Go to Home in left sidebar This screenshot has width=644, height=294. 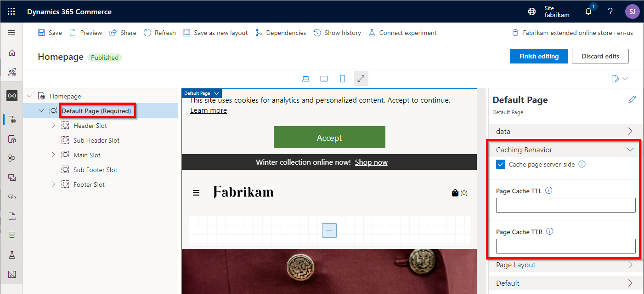point(12,53)
